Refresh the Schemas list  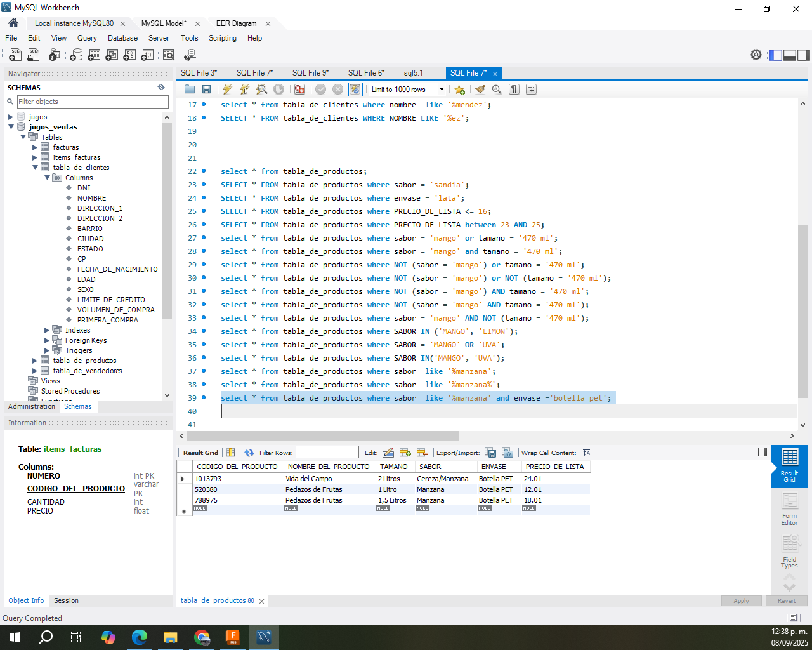pyautogui.click(x=161, y=88)
